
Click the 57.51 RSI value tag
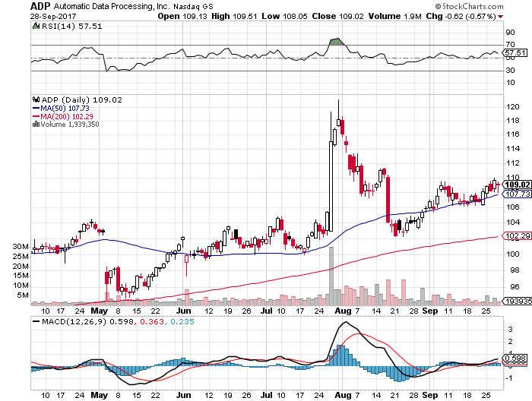click(517, 52)
